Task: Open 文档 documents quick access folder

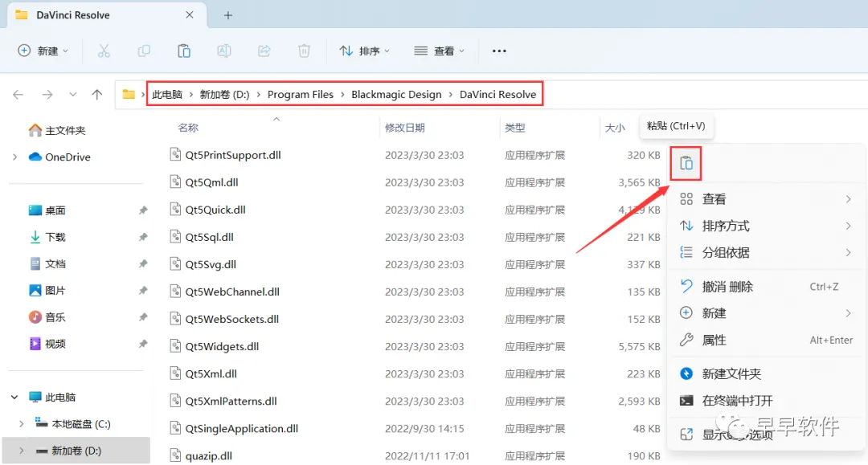Action: tap(47, 263)
